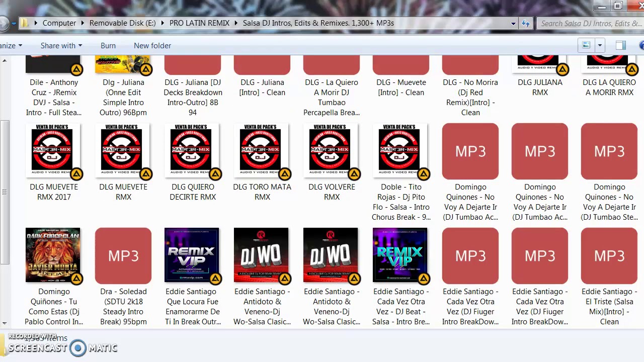Toggle the preview pane button
The width and height of the screenshot is (644, 362).
pyautogui.click(x=620, y=45)
